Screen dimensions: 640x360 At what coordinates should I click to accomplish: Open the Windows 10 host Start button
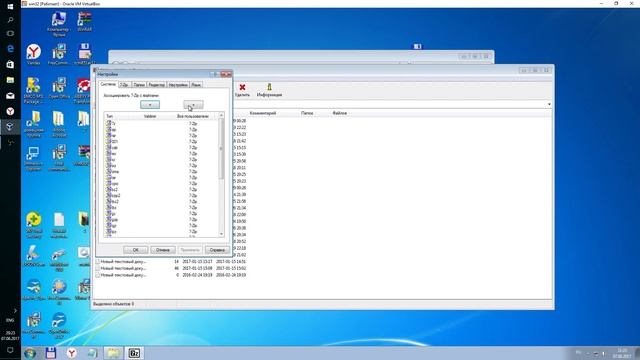tap(10, 7)
